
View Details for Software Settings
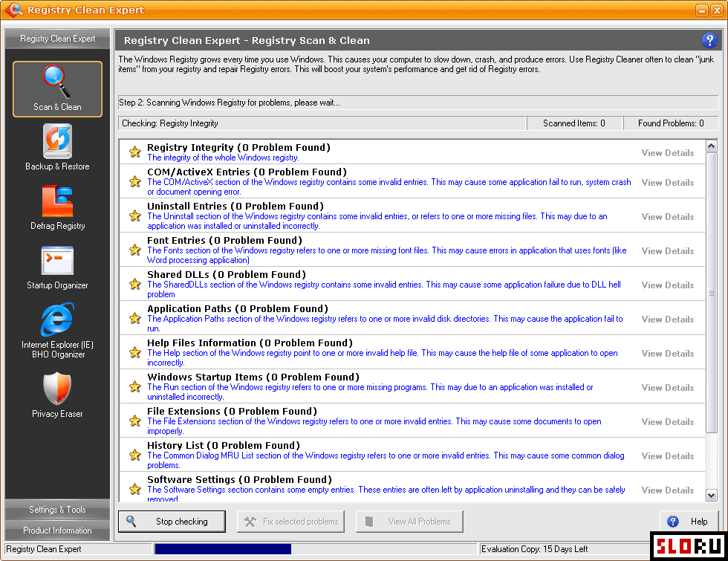[668, 490]
